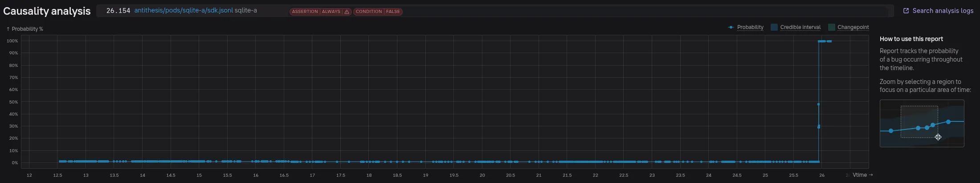Click the ASSERTION badge
The height and width of the screenshot is (183, 980).
coord(305,12)
